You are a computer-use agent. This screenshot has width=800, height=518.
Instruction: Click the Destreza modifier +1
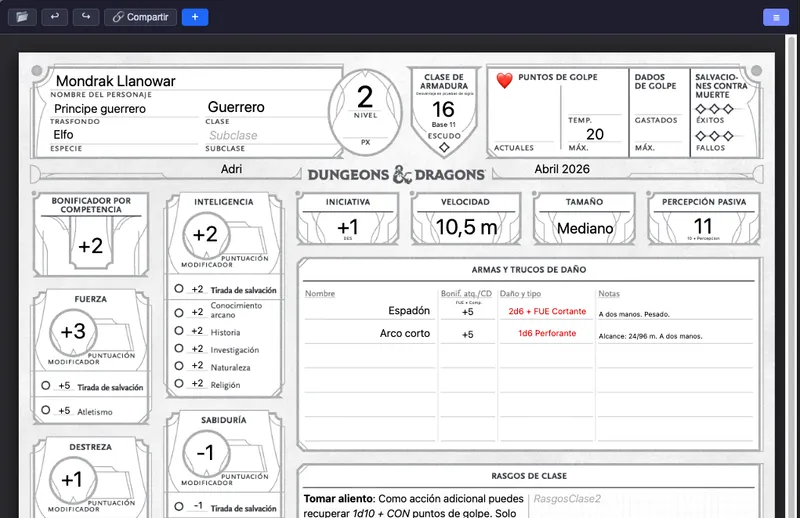72,480
